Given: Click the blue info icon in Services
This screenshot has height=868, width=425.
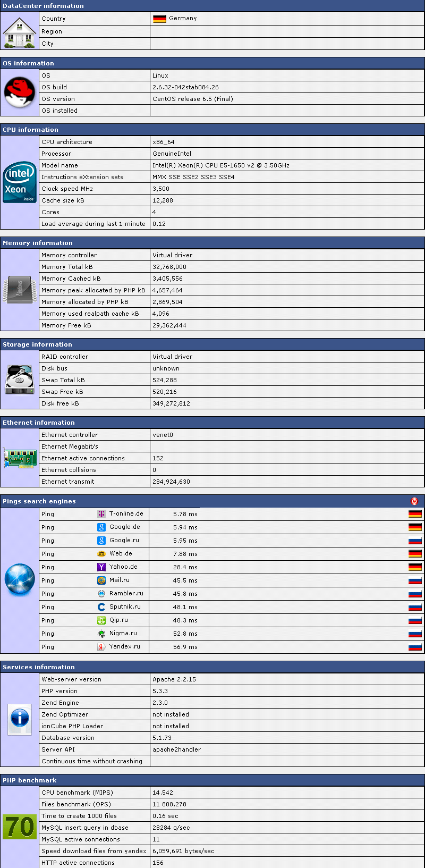Looking at the screenshot, I should pos(20,719).
